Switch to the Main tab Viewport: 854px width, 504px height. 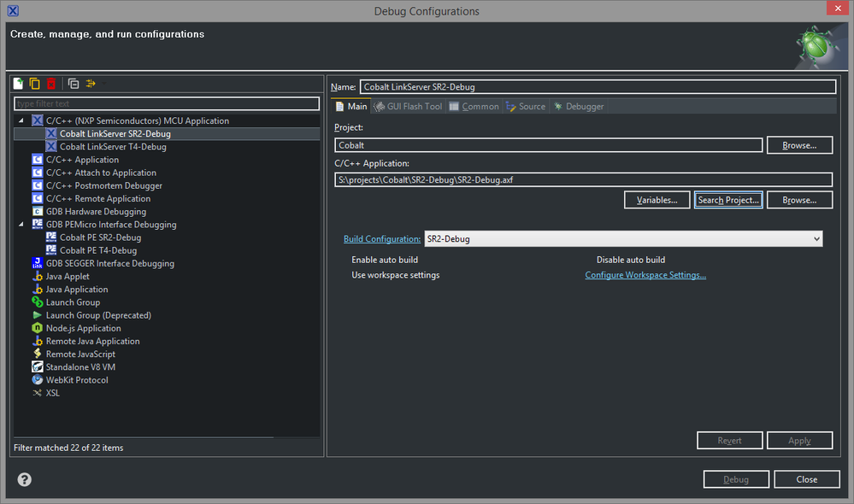tap(351, 107)
